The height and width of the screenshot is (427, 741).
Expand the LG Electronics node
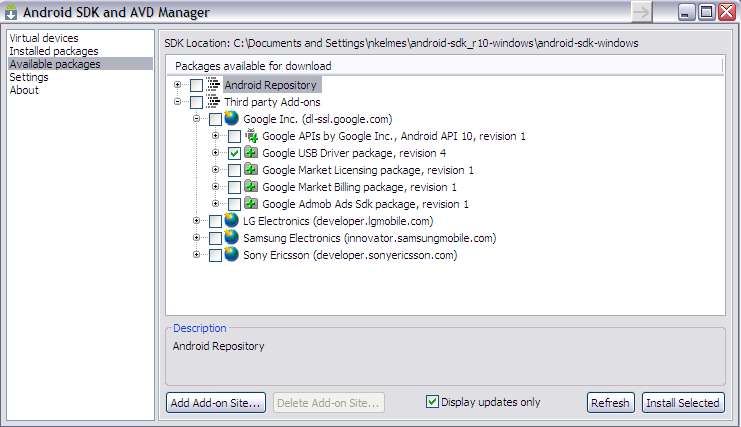pyautogui.click(x=197, y=221)
